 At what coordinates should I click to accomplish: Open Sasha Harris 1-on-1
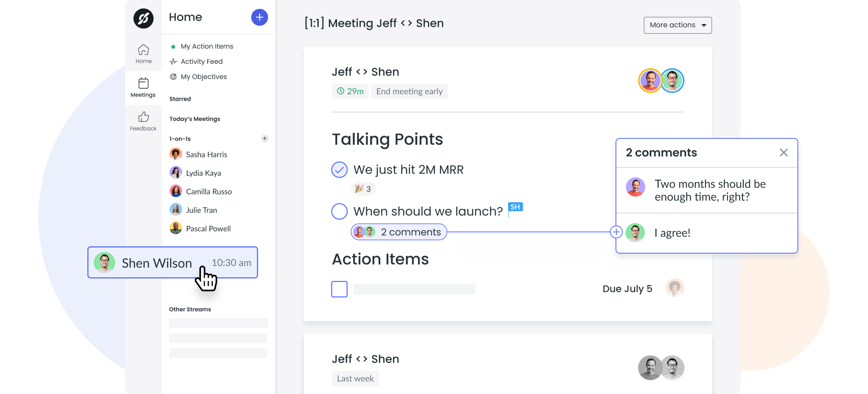[x=206, y=154]
